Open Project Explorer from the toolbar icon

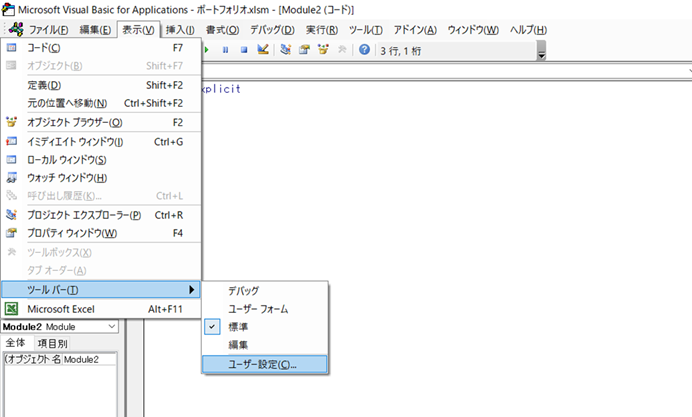point(286,49)
